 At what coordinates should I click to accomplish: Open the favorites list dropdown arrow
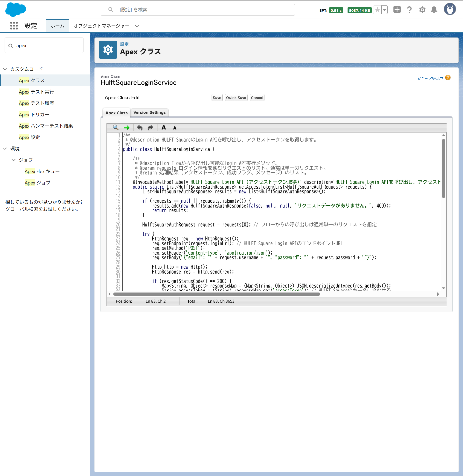[385, 10]
